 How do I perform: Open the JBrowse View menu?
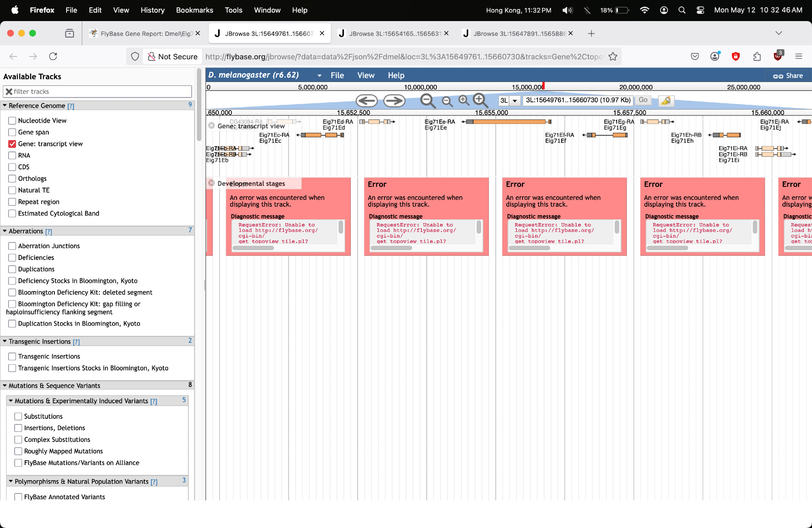365,76
